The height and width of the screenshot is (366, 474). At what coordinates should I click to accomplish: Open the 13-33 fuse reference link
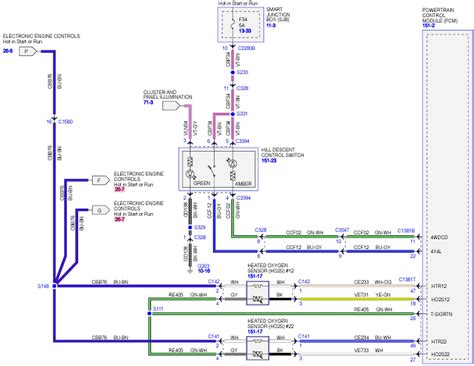(245, 31)
